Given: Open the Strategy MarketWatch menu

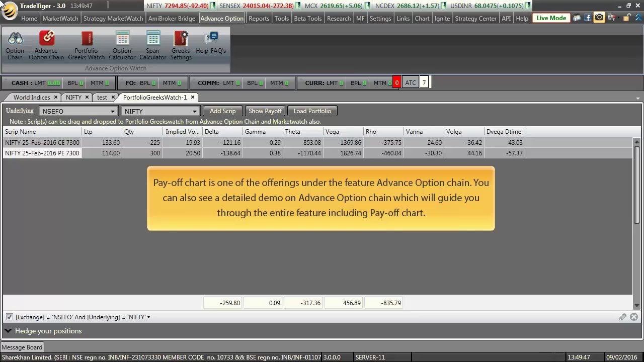Looking at the screenshot, I should [x=113, y=18].
